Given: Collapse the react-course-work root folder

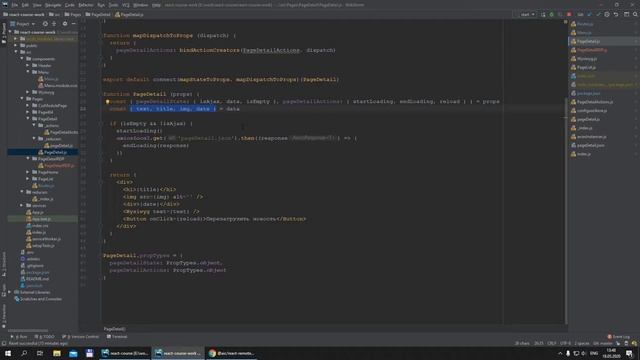Looking at the screenshot, I should point(10,32).
